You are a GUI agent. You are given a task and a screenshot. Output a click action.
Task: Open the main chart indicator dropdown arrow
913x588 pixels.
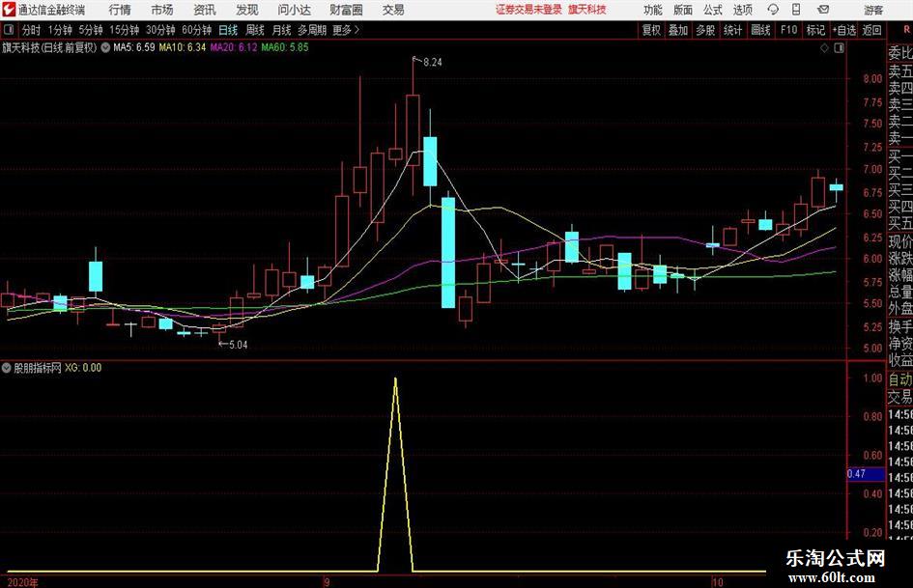click(105, 47)
